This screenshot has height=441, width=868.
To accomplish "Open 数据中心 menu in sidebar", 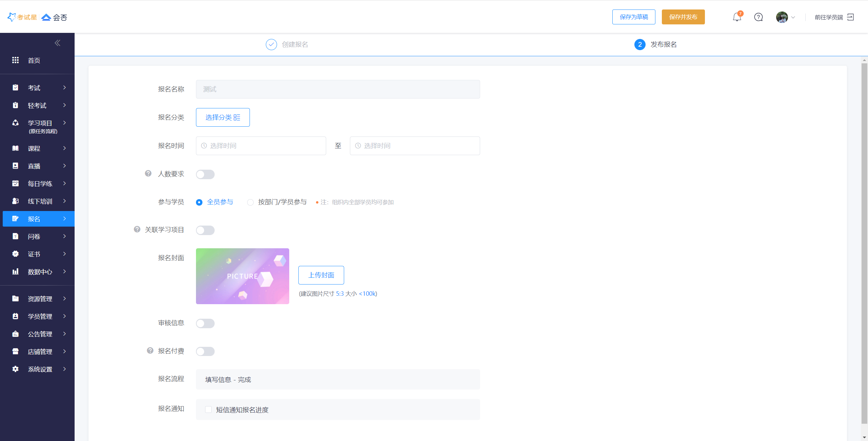I will click(x=40, y=272).
